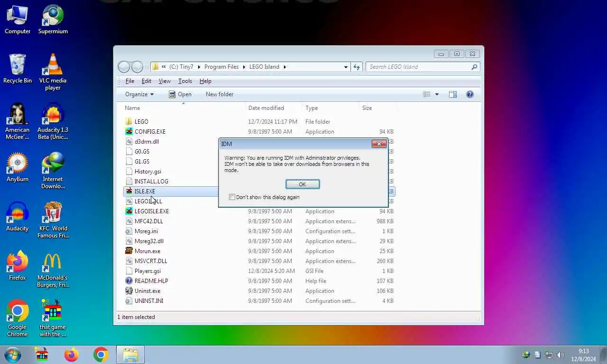Expand the chevron after Program Files
The width and height of the screenshot is (607, 364).
point(243,67)
